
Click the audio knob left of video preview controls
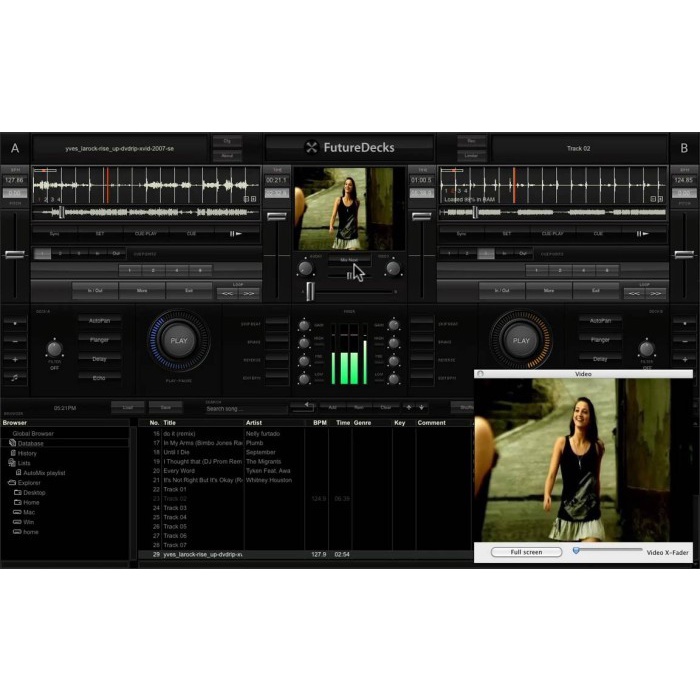click(x=305, y=268)
